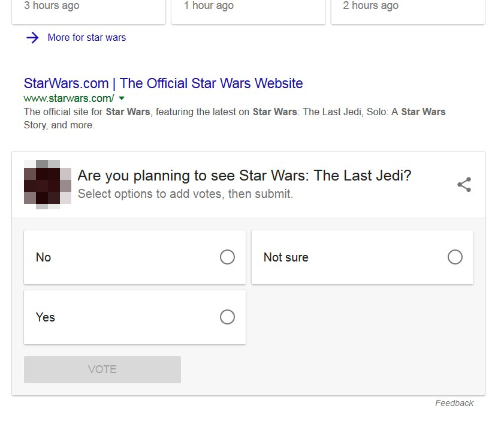Select the Not sure poll option
504x433 pixels.
[362, 257]
